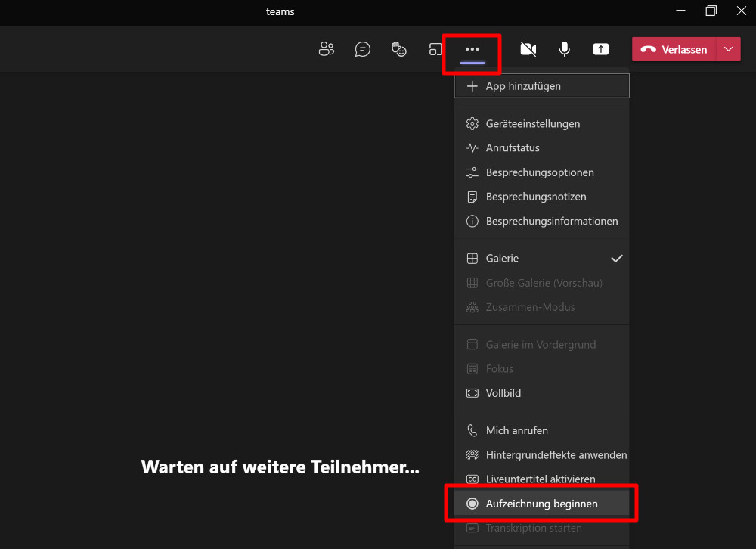Image resolution: width=756 pixels, height=549 pixels.
Task: Show the participants panel icon
Action: [x=327, y=49]
